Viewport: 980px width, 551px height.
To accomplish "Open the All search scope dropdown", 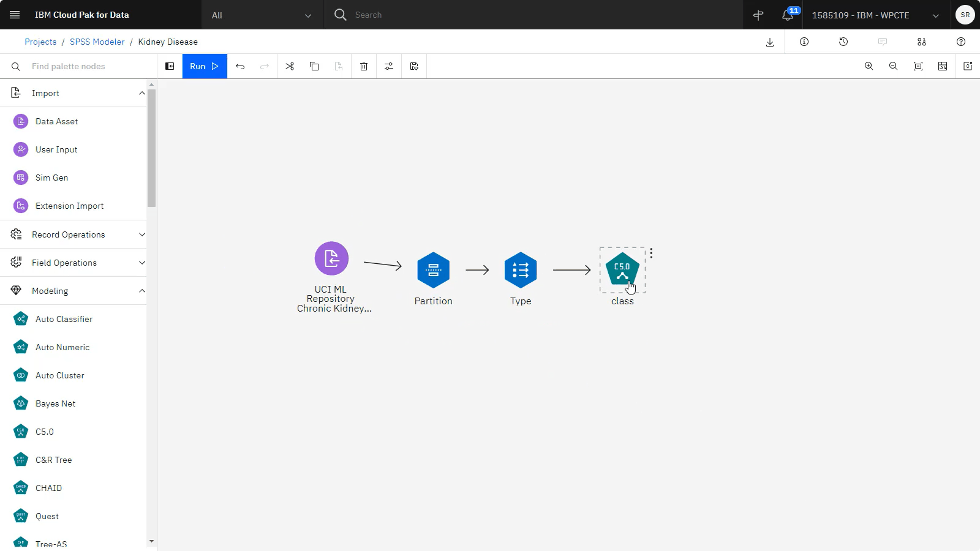I will tap(262, 15).
